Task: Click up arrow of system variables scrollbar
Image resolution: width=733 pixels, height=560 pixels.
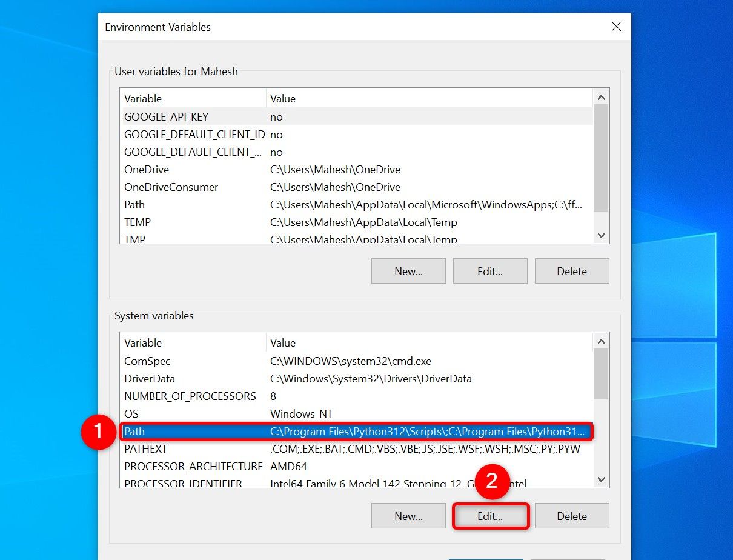Action: click(601, 341)
